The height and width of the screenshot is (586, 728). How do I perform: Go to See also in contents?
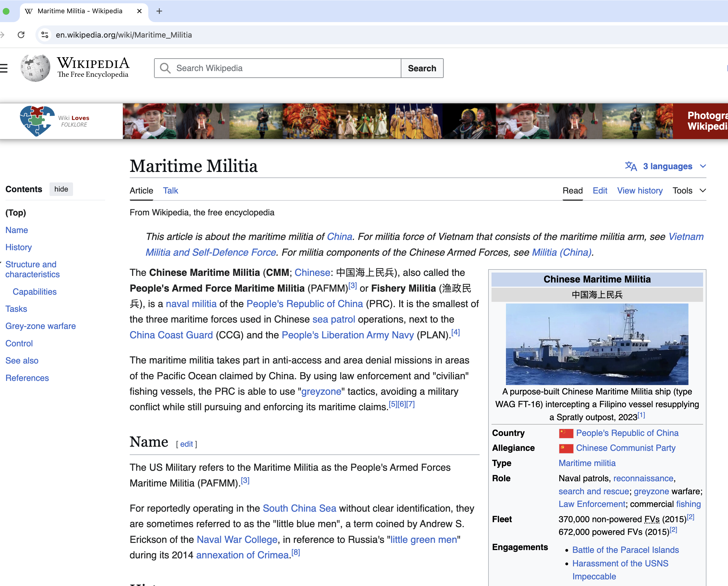22,360
